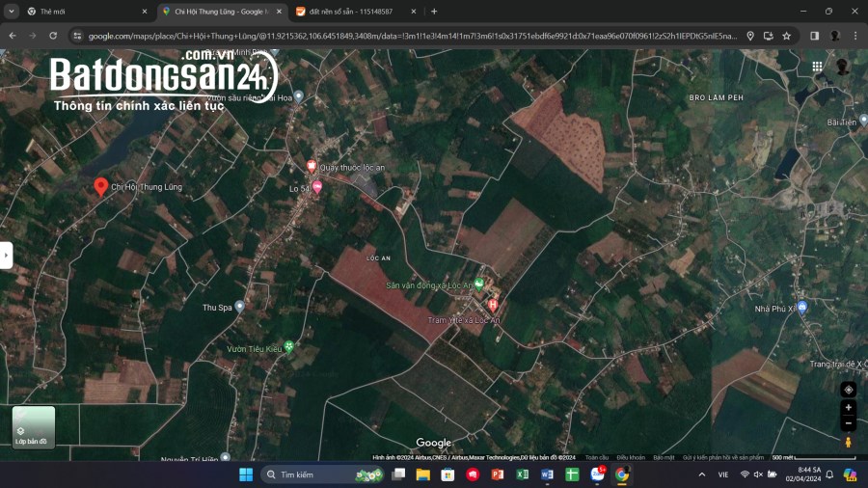
Task: Expand the collapsed side panel arrow
Action: [x=6, y=255]
